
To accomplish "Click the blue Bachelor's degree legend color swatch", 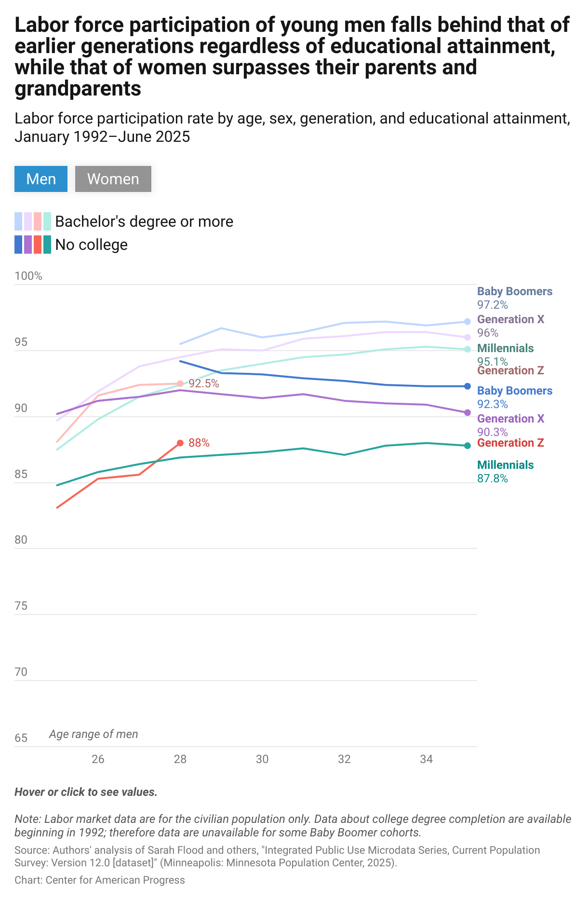I will 18,221.
